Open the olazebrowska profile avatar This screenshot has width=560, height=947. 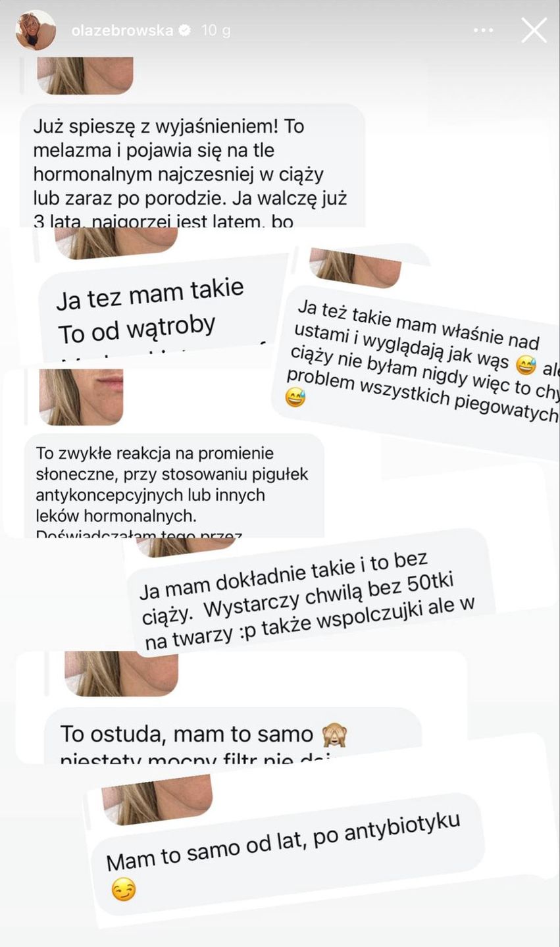[36, 30]
